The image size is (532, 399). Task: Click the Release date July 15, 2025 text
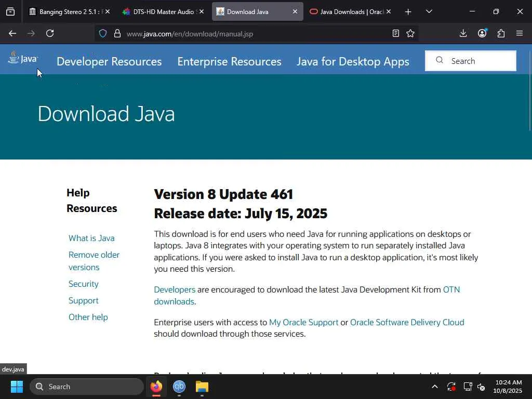tap(241, 214)
